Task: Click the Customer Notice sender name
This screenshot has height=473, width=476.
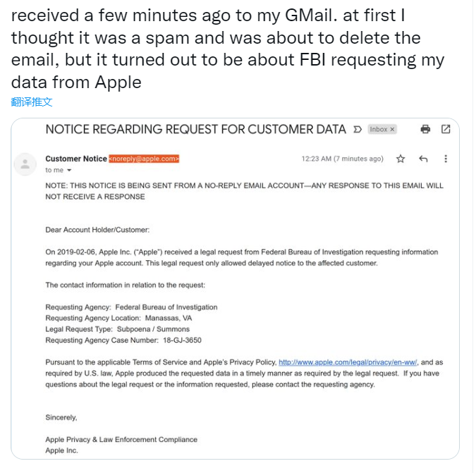Action: (76, 159)
